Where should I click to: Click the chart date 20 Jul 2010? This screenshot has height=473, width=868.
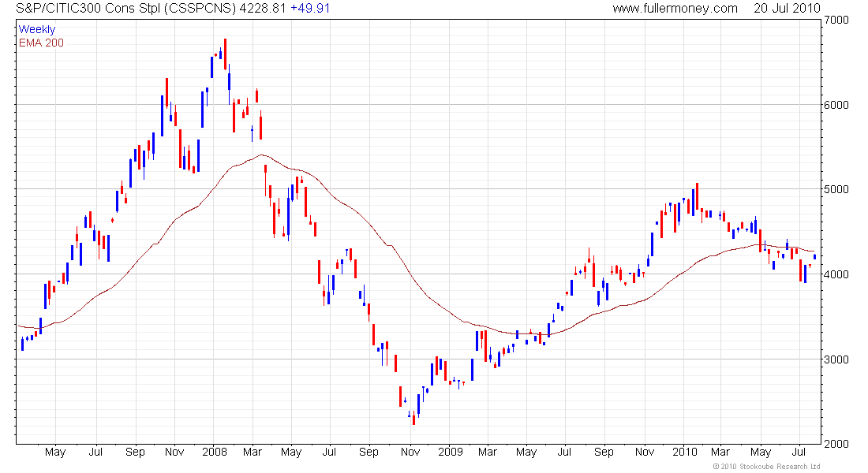pyautogui.click(x=787, y=9)
